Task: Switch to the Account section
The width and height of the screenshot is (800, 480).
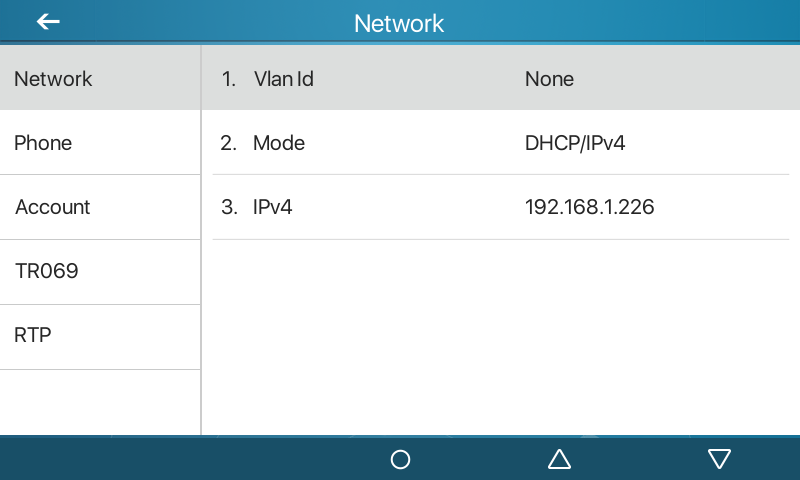Action: point(100,207)
